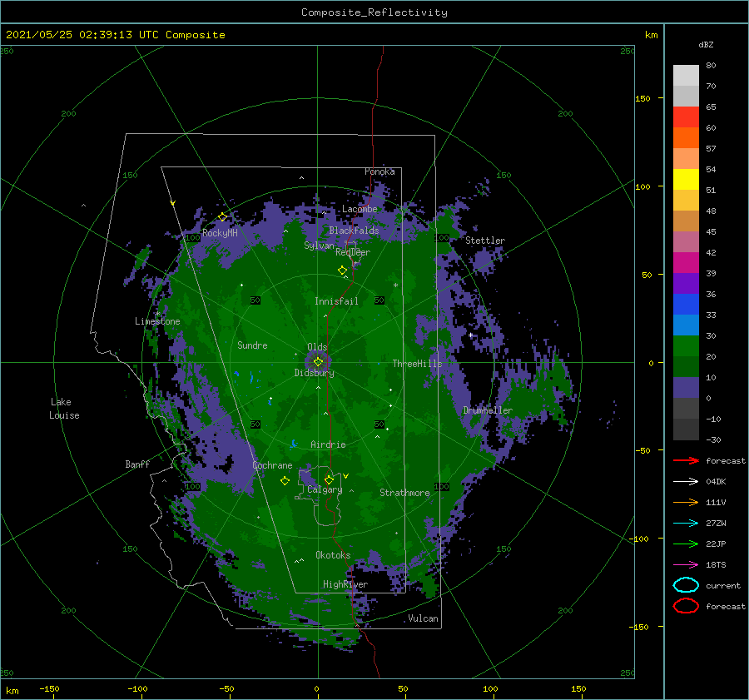Screen dimensions: 749x700
Task: Select the Stettler label
Action: tap(485, 241)
